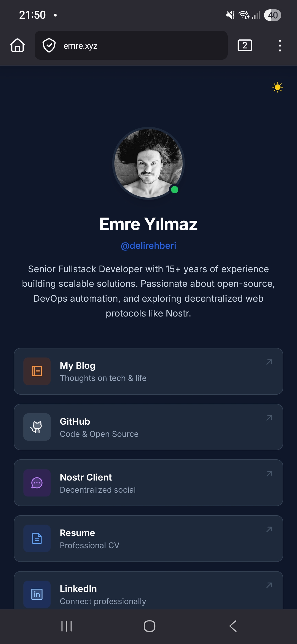Tap the purple Nostr chat icon
The height and width of the screenshot is (644, 297).
(37, 483)
